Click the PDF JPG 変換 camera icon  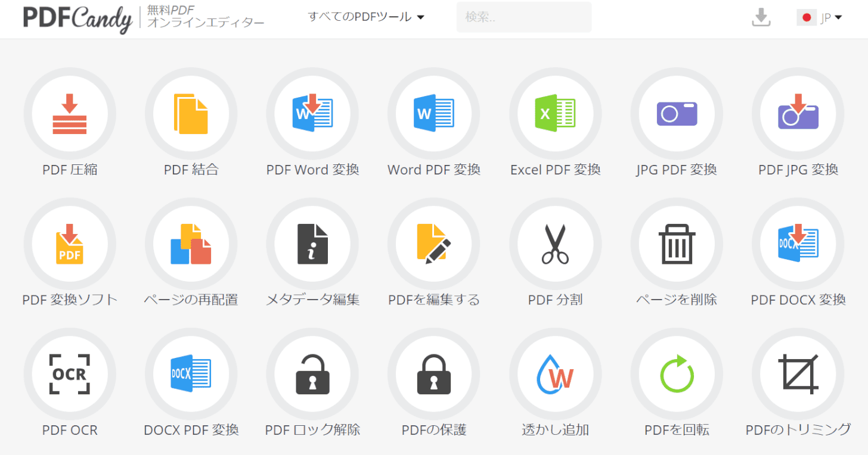coord(798,114)
